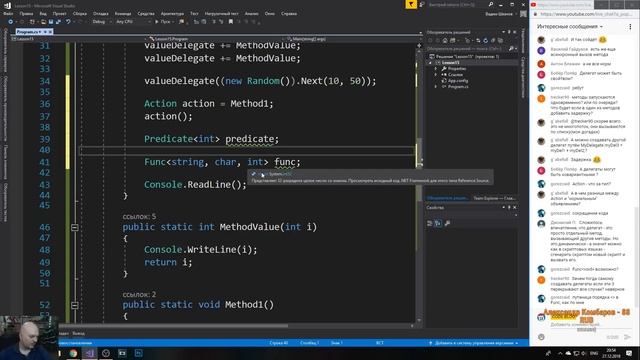The height and width of the screenshot is (360, 640).
Task: Open the Правка menu
Action: click(26, 13)
